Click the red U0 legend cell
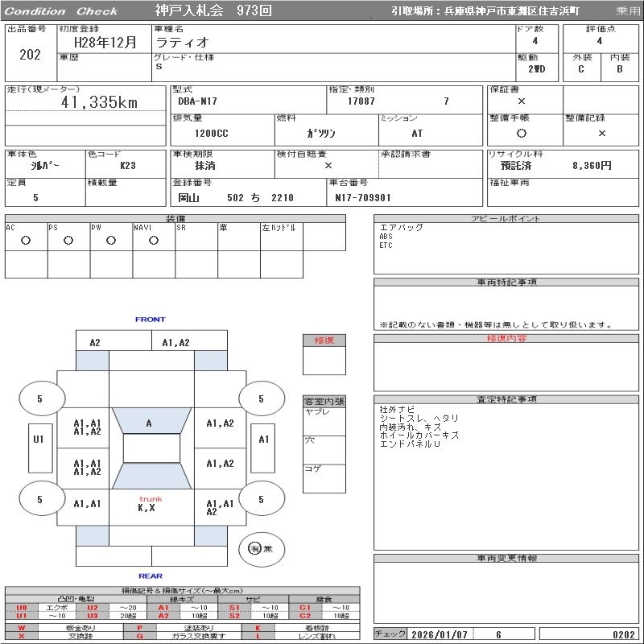The height and width of the screenshot is (644, 644). [22, 608]
